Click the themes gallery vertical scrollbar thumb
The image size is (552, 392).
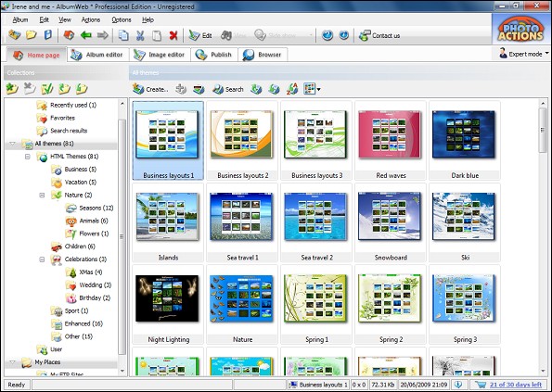[x=543, y=130]
